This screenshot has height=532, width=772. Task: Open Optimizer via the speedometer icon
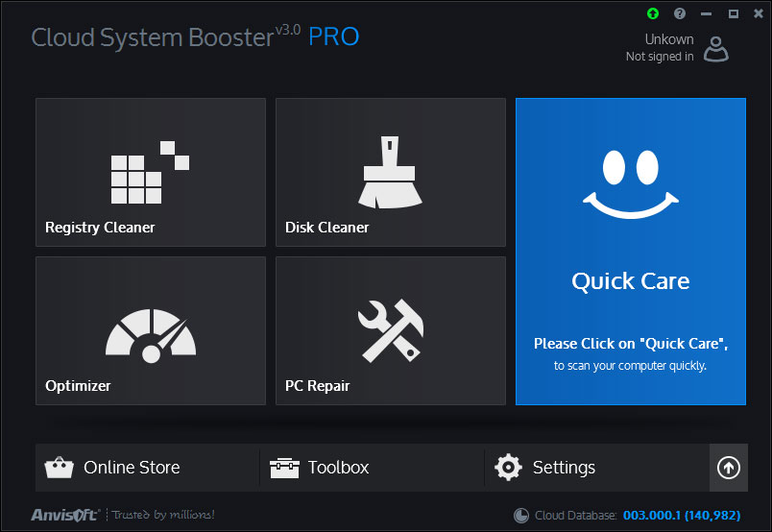tap(150, 332)
